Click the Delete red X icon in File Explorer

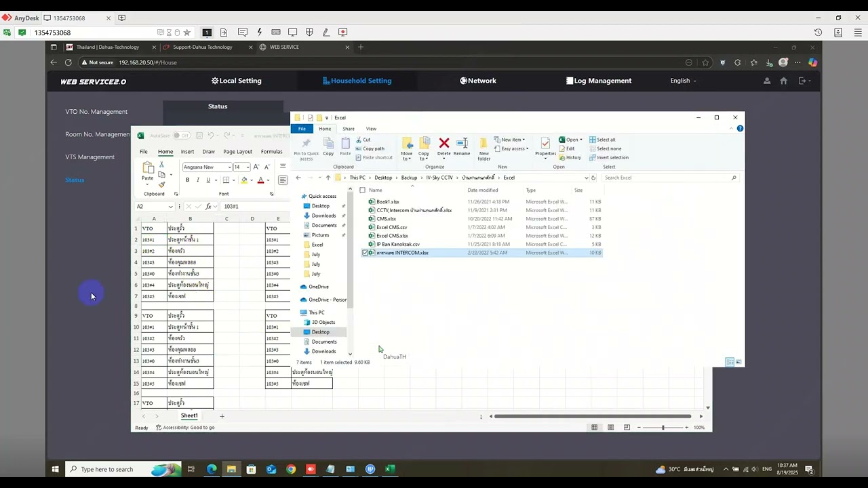coord(444,143)
